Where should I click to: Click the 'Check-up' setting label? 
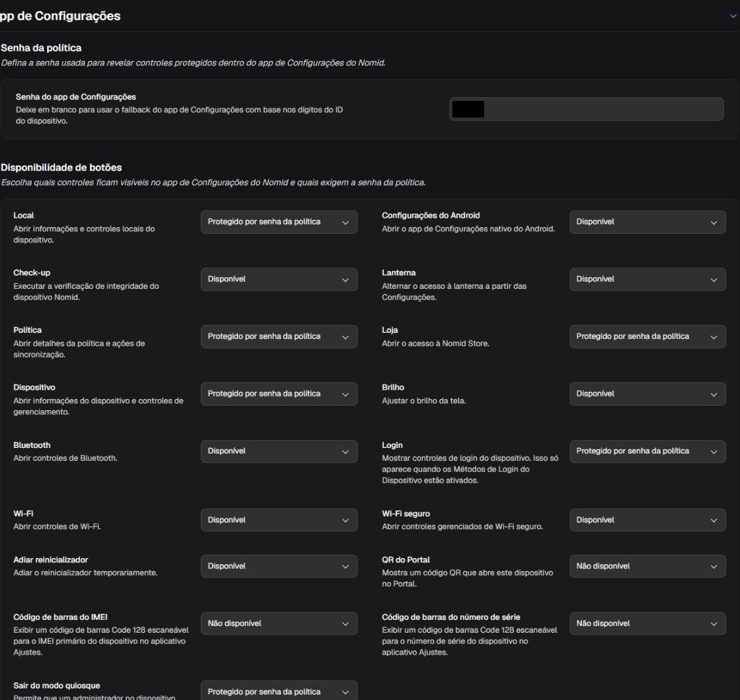coord(32,272)
